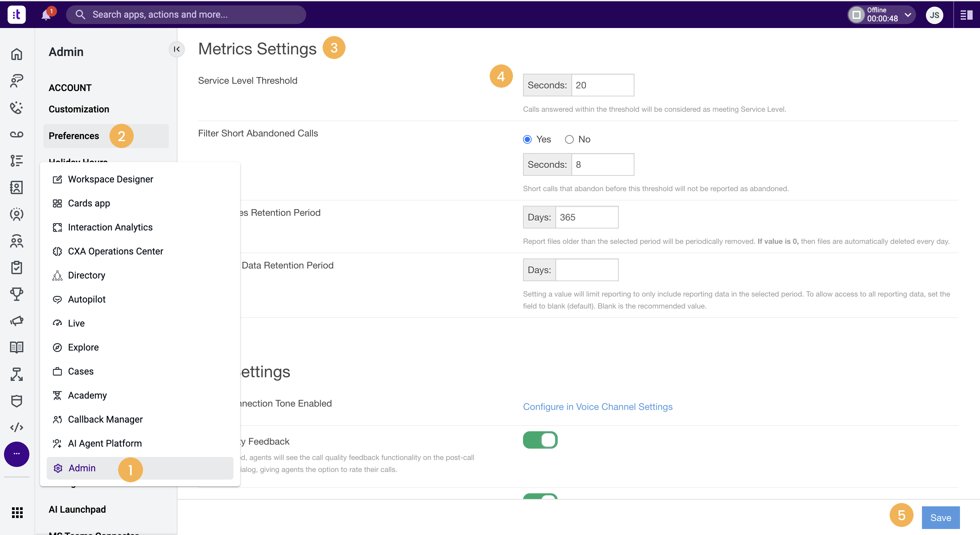Open Explore from apps menu

pyautogui.click(x=140, y=347)
